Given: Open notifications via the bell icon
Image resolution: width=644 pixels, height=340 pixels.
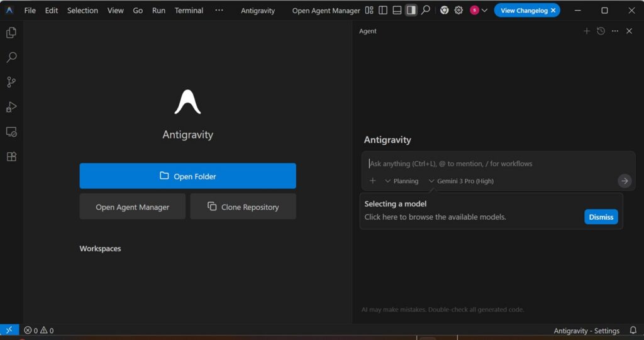Looking at the screenshot, I should tap(633, 330).
